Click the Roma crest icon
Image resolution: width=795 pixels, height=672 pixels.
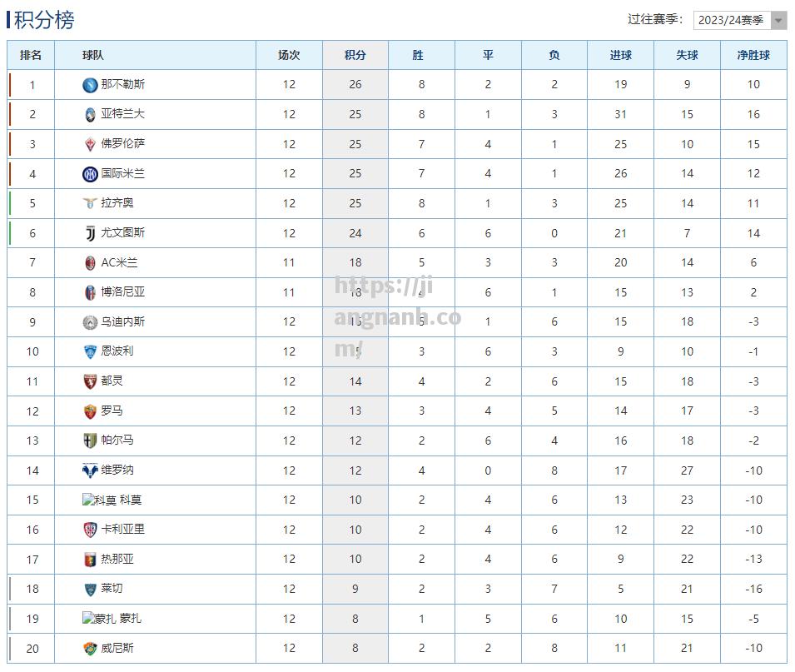click(x=90, y=411)
